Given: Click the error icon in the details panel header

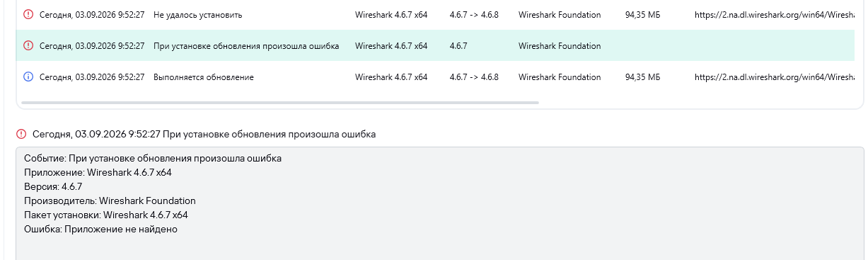Looking at the screenshot, I should [x=21, y=133].
